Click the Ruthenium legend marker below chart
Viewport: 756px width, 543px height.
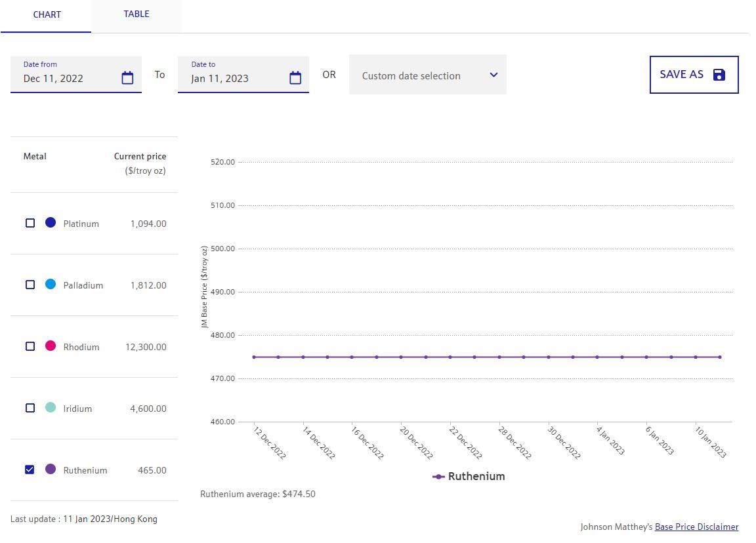438,477
